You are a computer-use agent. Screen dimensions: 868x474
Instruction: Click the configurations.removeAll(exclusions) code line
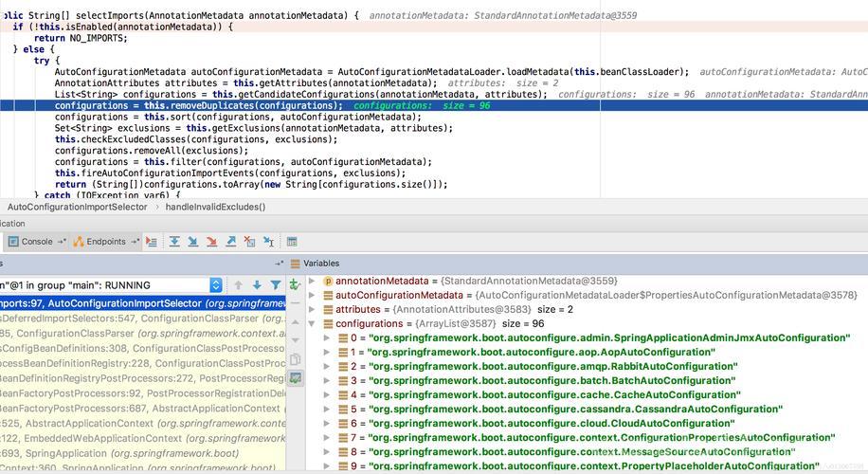coord(152,151)
